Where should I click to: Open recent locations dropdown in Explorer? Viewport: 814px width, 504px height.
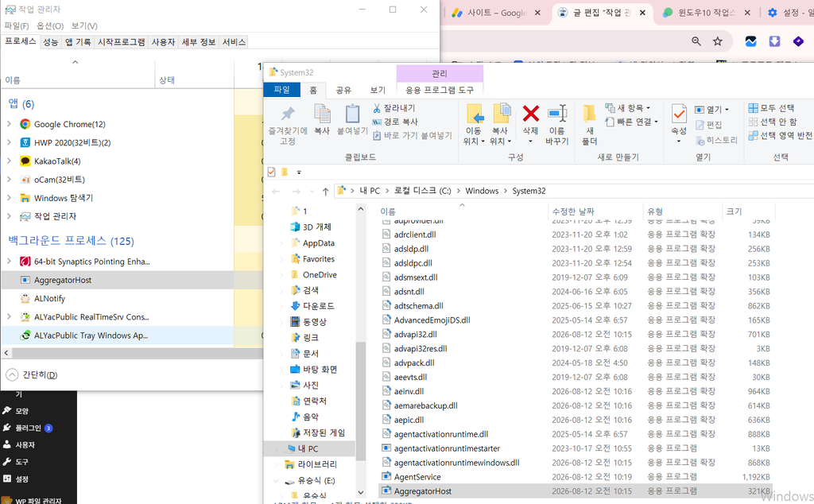pyautogui.click(x=312, y=192)
